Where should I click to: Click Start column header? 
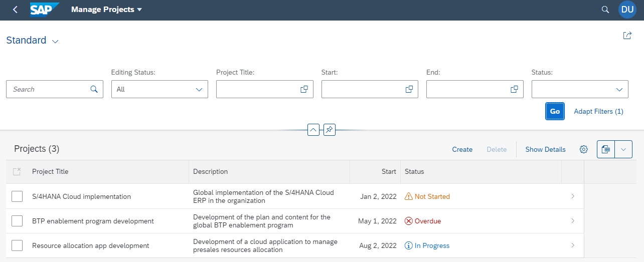389,171
